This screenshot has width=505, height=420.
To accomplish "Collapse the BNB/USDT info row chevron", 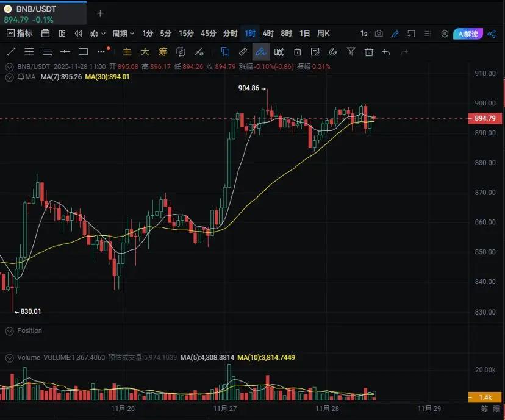I will [x=9, y=67].
